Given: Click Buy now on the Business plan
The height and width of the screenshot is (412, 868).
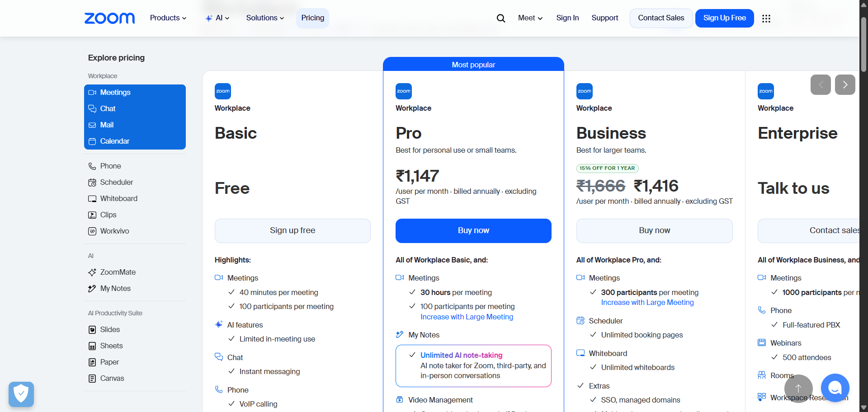Looking at the screenshot, I should tap(655, 231).
